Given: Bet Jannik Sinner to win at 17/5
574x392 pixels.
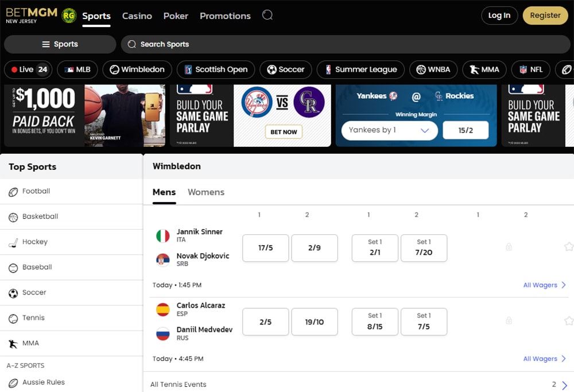Looking at the screenshot, I should [265, 248].
